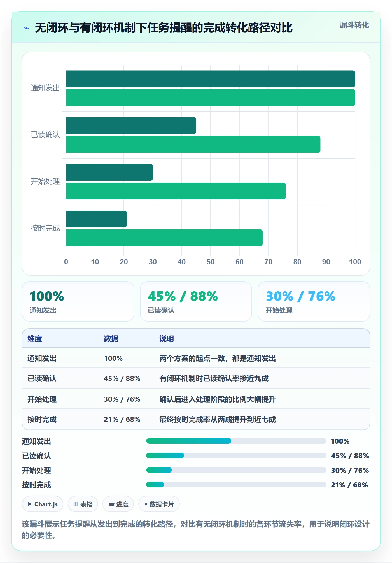Click the 维度 table column header
392x563 pixels.
click(x=35, y=339)
